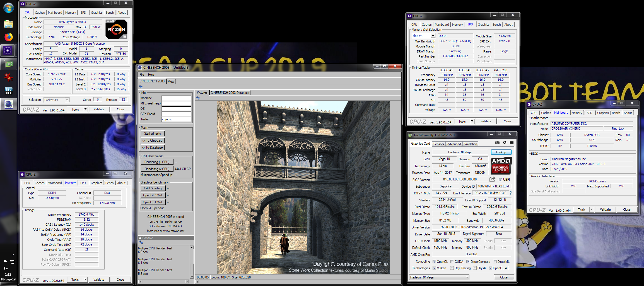This screenshot has width=644, height=286.
Task: Click the Console horizontal scrollbar
Action: (163, 282)
